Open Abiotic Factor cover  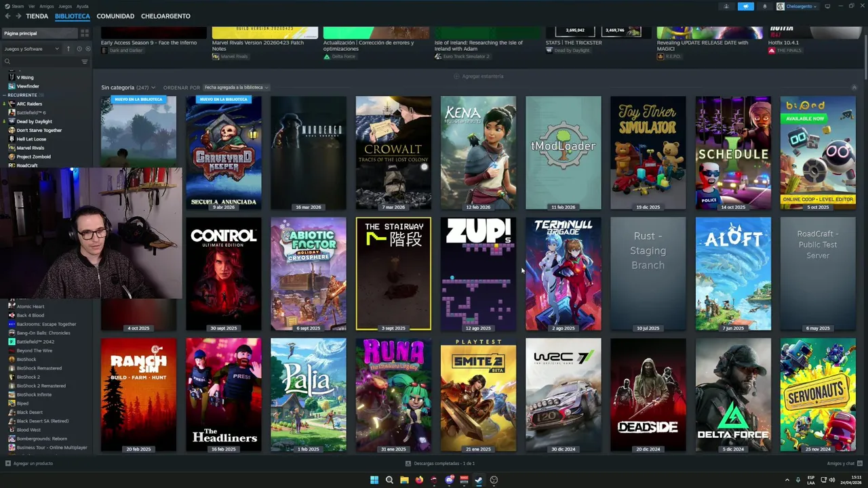pyautogui.click(x=309, y=274)
